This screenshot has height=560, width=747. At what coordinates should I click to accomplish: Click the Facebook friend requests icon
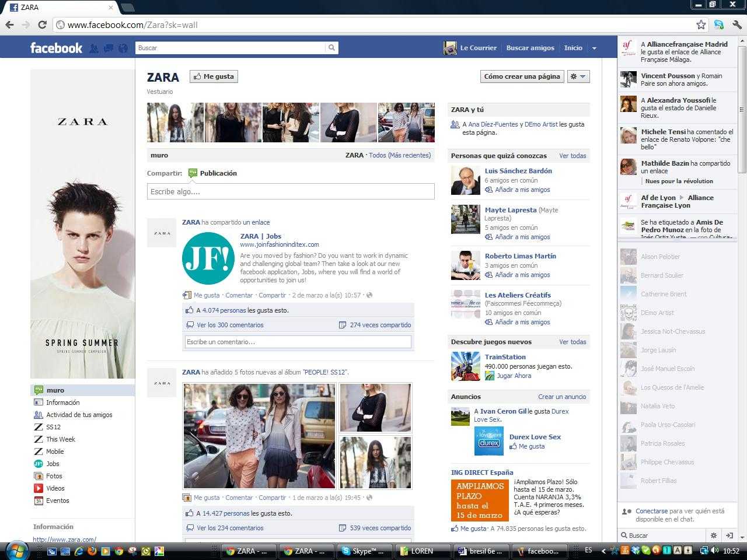[93, 48]
